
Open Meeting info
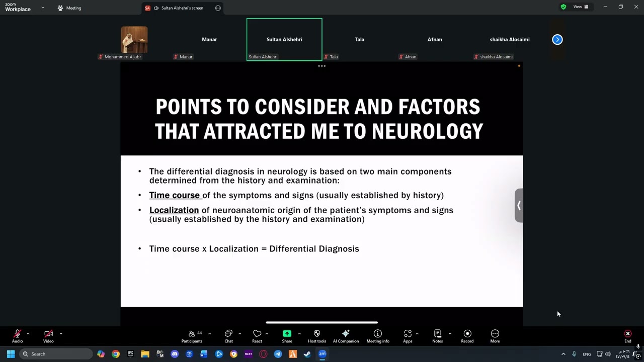tap(378, 336)
